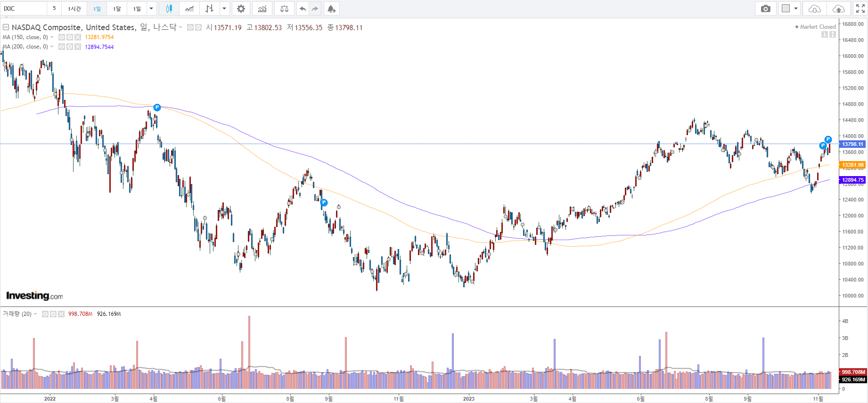Load chart layout from the cloud
This screenshot has width=868, height=403.
814,8
